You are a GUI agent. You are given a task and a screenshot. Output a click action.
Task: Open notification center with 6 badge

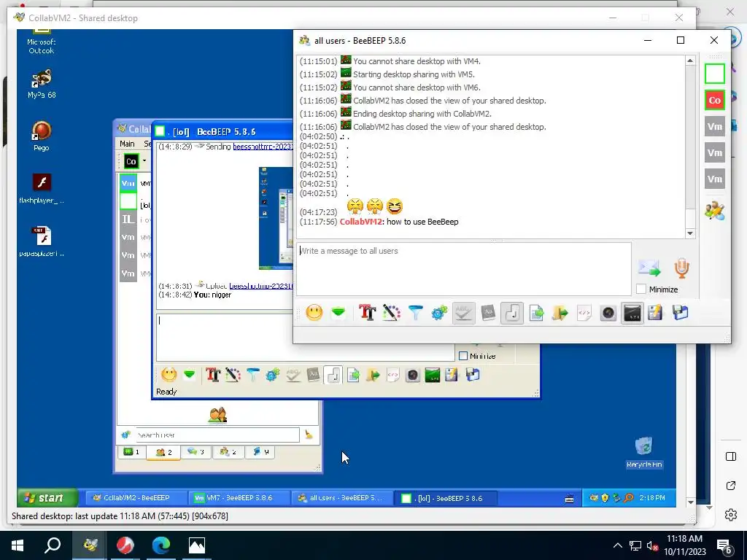(724, 546)
